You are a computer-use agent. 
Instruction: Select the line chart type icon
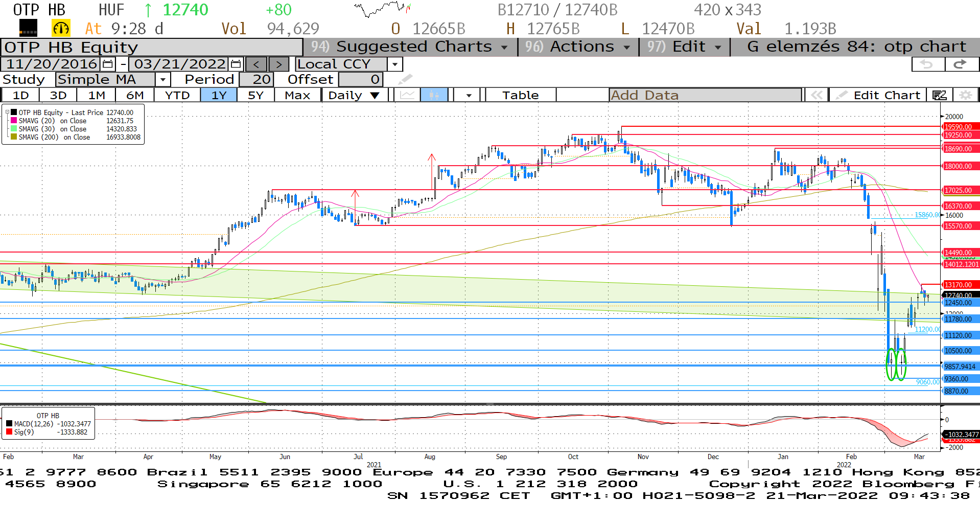(407, 95)
